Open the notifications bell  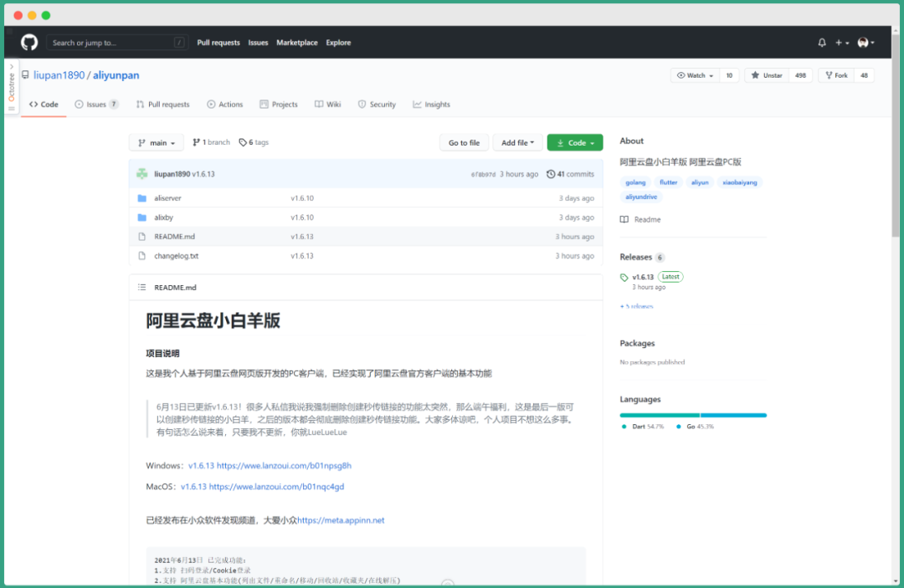(822, 43)
